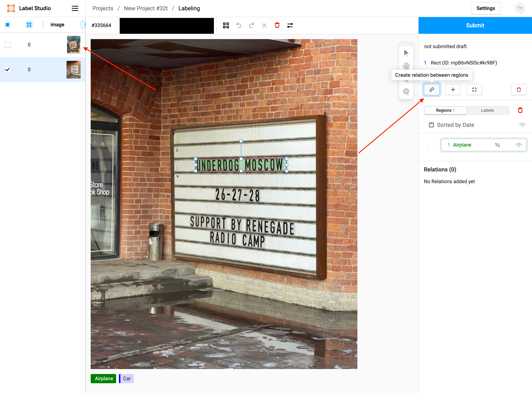Viewport: 532px width, 393px height.
Task: Open the annotation settings sliders icon
Action: coord(290,25)
